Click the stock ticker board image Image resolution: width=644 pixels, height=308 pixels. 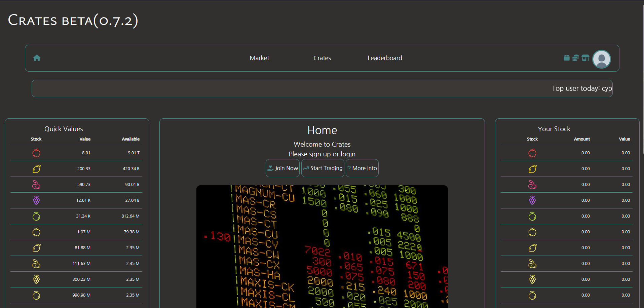click(322, 246)
